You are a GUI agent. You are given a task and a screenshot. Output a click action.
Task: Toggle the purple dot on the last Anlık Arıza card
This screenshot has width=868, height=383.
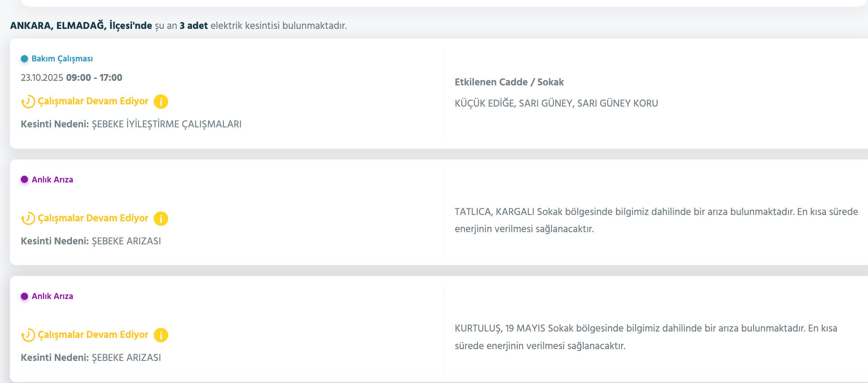(24, 296)
